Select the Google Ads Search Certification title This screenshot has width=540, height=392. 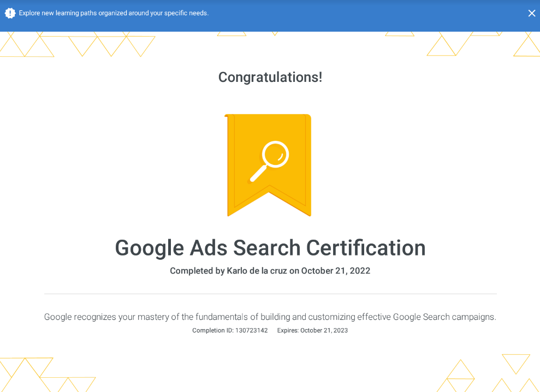click(270, 248)
